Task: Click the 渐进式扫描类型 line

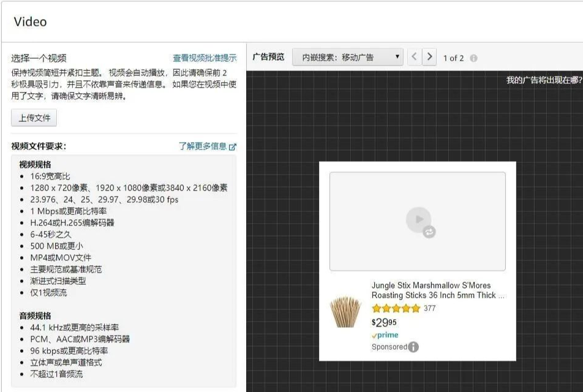Action: coord(58,281)
